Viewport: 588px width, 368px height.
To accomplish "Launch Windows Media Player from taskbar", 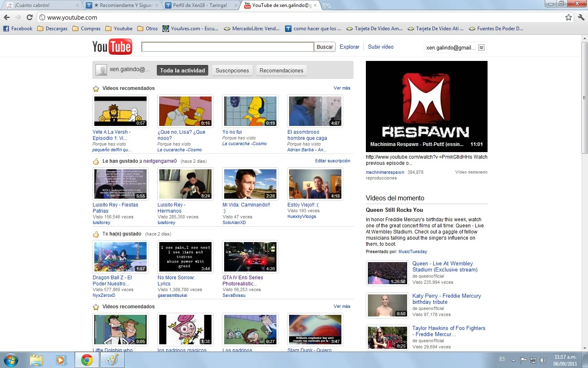I will click(x=61, y=360).
